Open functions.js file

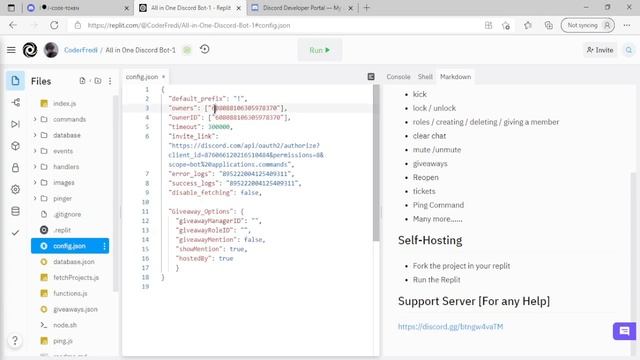click(x=71, y=293)
